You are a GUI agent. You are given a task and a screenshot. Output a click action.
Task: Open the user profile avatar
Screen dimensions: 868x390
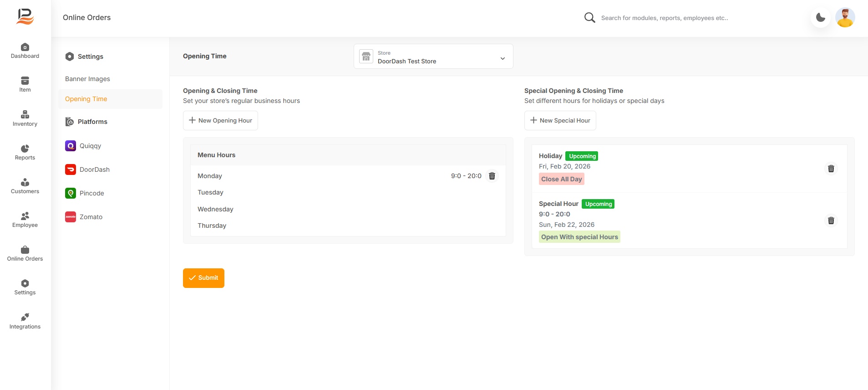coord(845,18)
